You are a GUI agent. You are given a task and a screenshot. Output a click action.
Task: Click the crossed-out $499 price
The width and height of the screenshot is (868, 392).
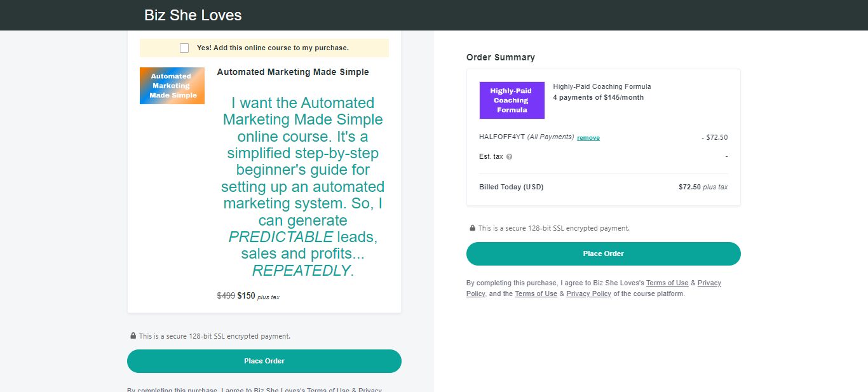pyautogui.click(x=226, y=295)
